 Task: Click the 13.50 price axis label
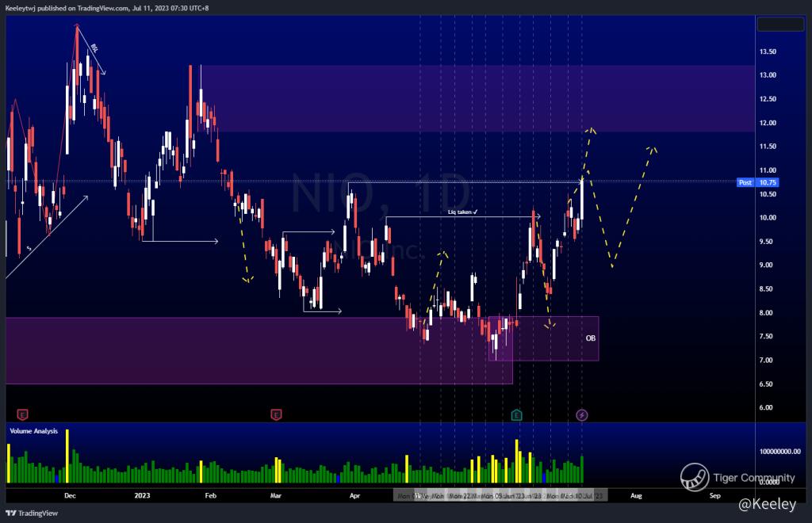coord(768,52)
